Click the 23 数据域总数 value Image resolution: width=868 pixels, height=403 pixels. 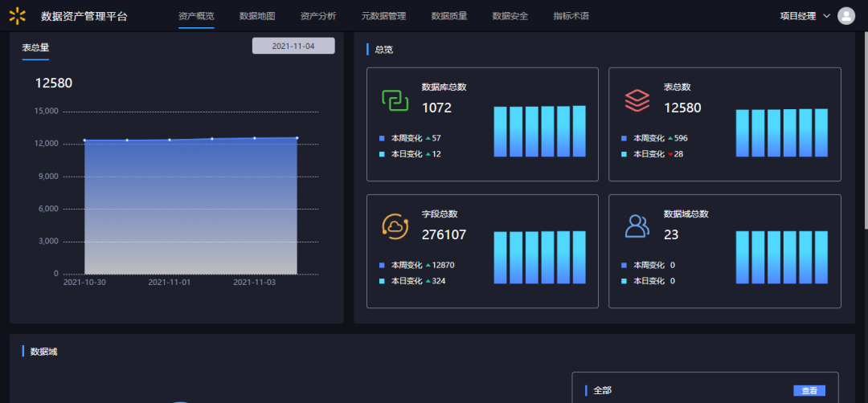click(x=671, y=234)
